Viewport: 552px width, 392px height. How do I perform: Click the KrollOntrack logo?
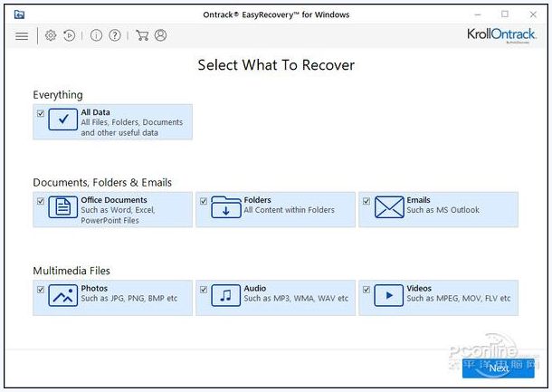tap(501, 35)
